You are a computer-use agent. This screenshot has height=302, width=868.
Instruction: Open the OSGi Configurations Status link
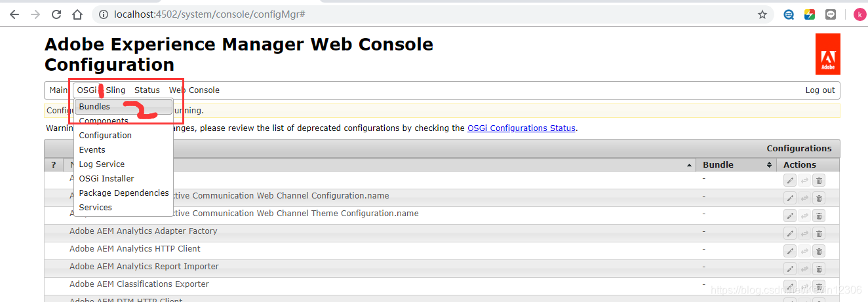point(521,128)
